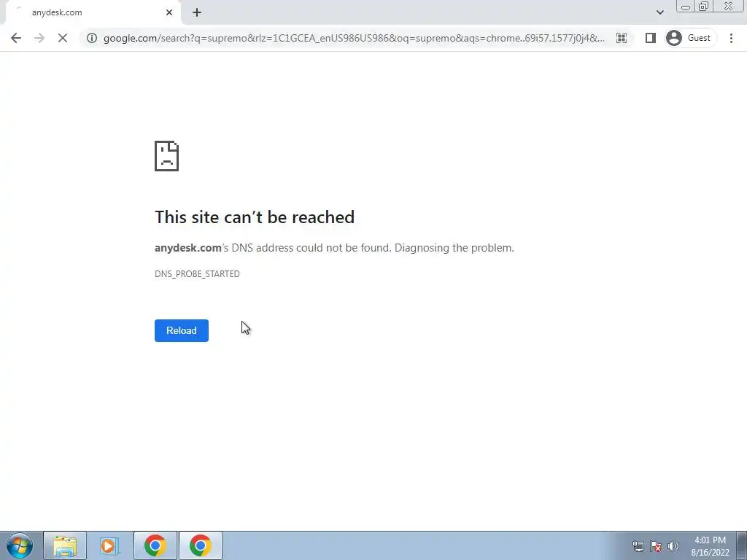Open the Guest profile menu
The height and width of the screenshot is (560, 747).
pyautogui.click(x=690, y=38)
